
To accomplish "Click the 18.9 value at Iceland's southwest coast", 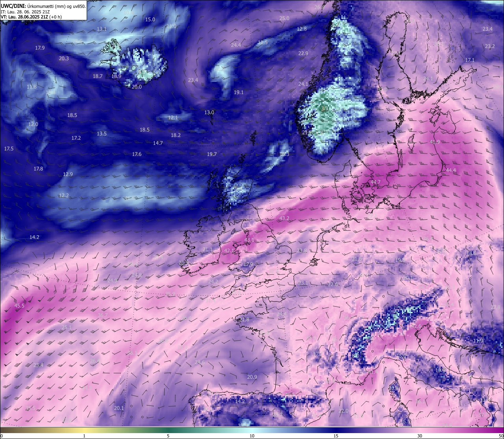I will tap(116, 76).
